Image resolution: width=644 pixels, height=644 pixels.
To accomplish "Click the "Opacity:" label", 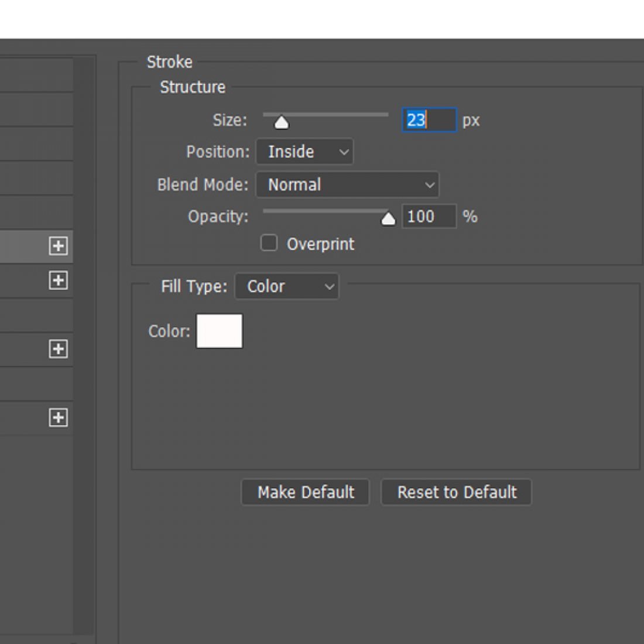I will [218, 217].
